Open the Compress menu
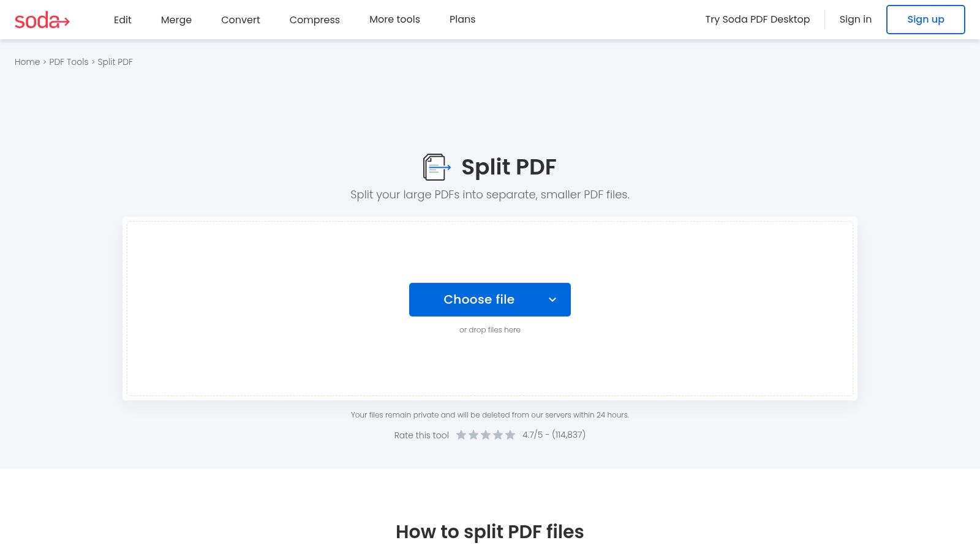Viewport: 980px width, 551px height. click(x=314, y=20)
